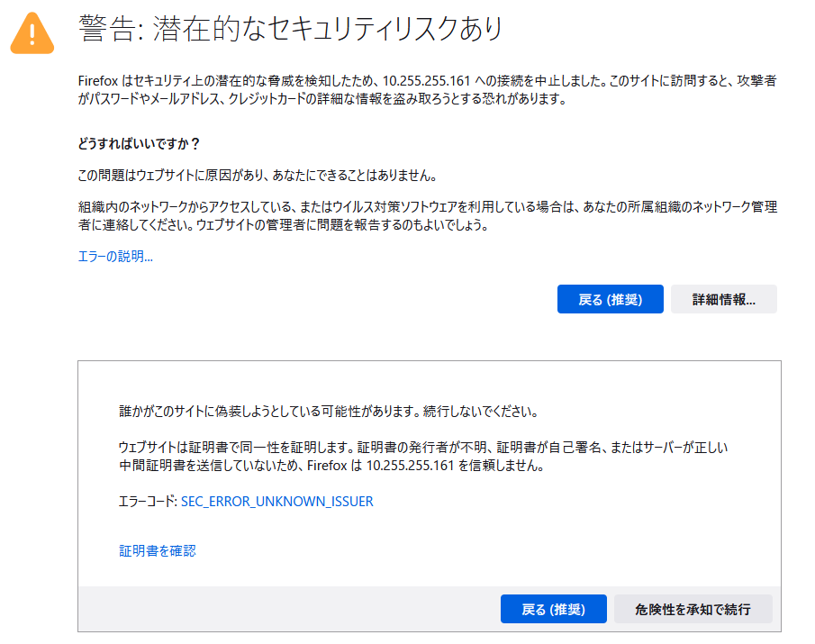Viewport: 815px width, 644px height.
Task: Click the text この問題はウェブサイトに原因があり
Action: tap(171, 176)
